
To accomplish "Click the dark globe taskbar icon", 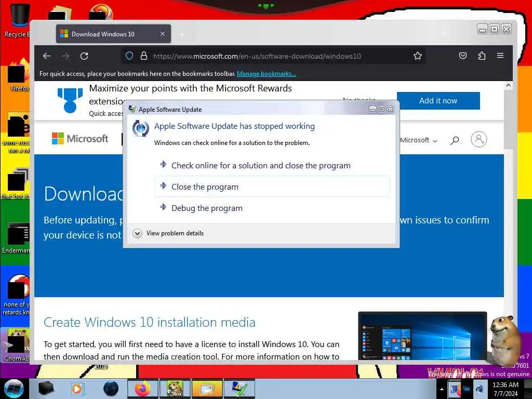I will pos(111,389).
